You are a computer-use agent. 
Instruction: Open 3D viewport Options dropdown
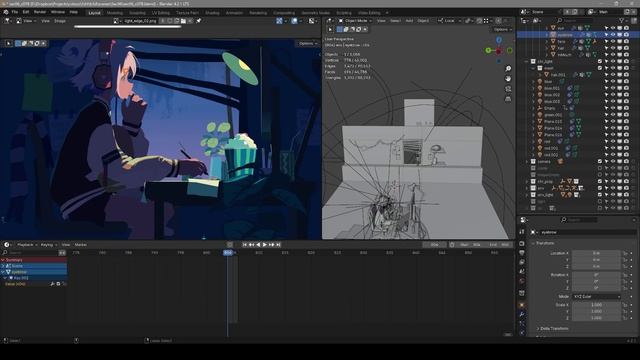coord(502,29)
